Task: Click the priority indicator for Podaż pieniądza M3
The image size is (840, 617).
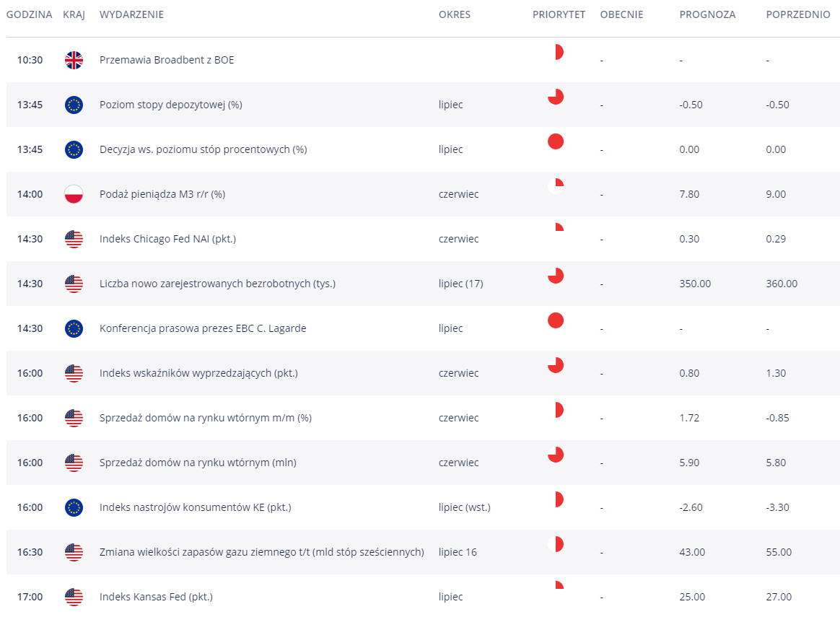Action: (556, 186)
